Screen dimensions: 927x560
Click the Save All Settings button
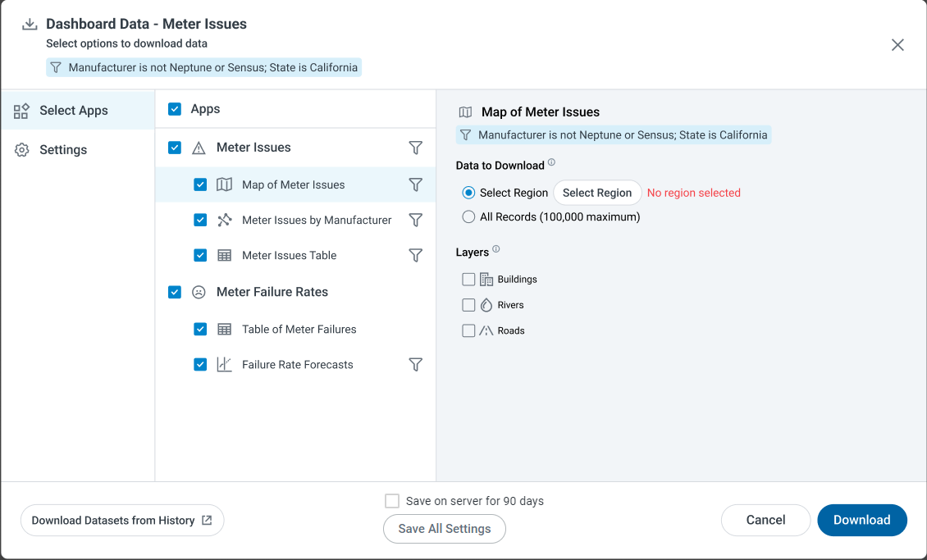tap(444, 529)
